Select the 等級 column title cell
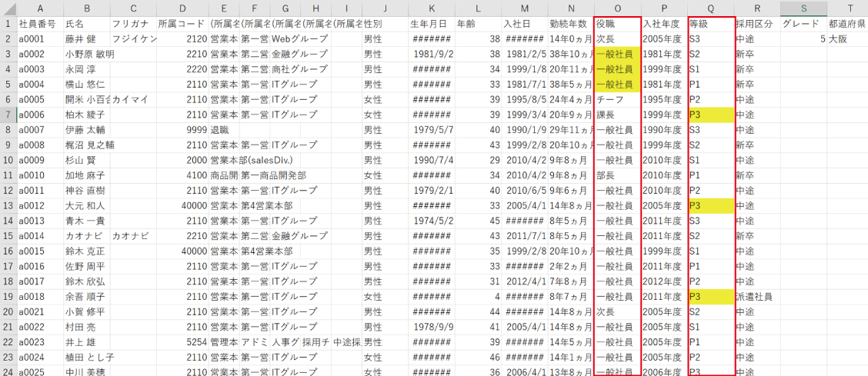 point(710,24)
